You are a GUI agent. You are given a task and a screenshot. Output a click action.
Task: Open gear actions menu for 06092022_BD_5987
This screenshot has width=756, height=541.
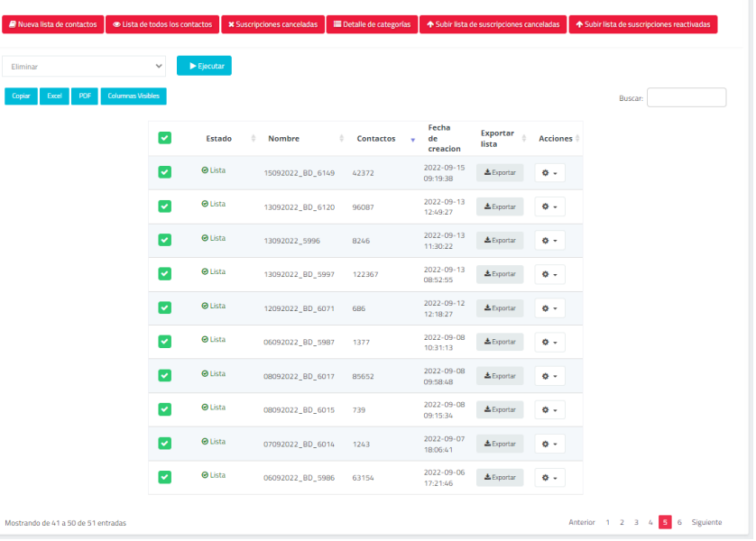click(549, 342)
